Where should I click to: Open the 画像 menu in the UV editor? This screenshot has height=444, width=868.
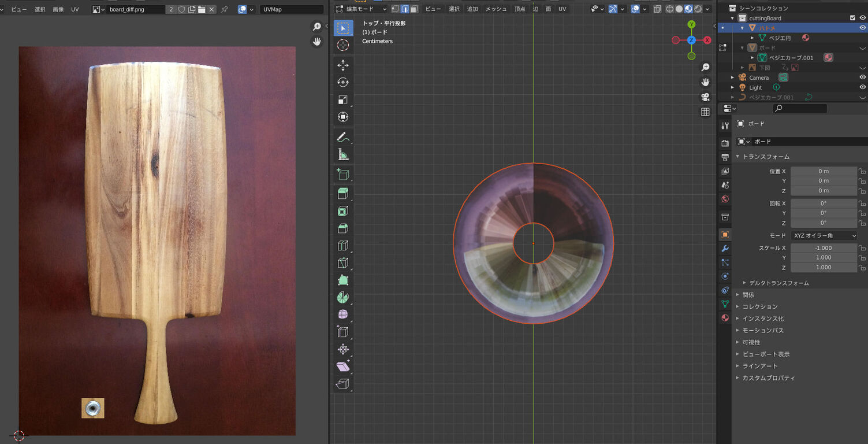pyautogui.click(x=58, y=9)
